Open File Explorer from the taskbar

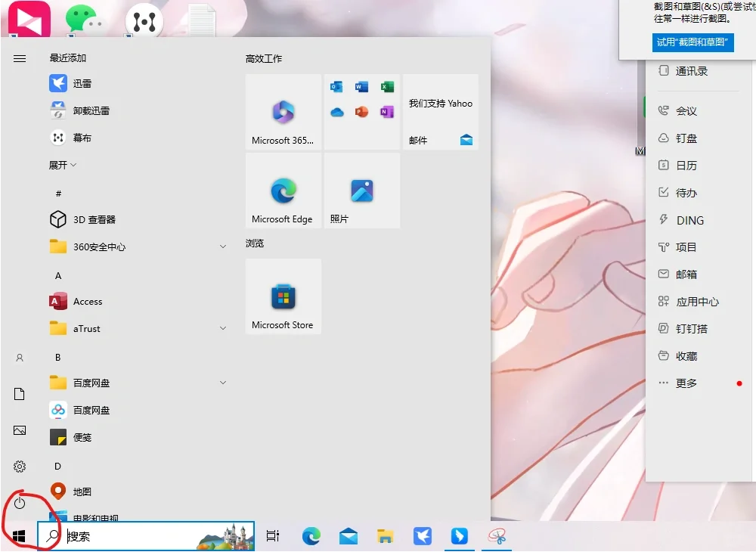[386, 536]
